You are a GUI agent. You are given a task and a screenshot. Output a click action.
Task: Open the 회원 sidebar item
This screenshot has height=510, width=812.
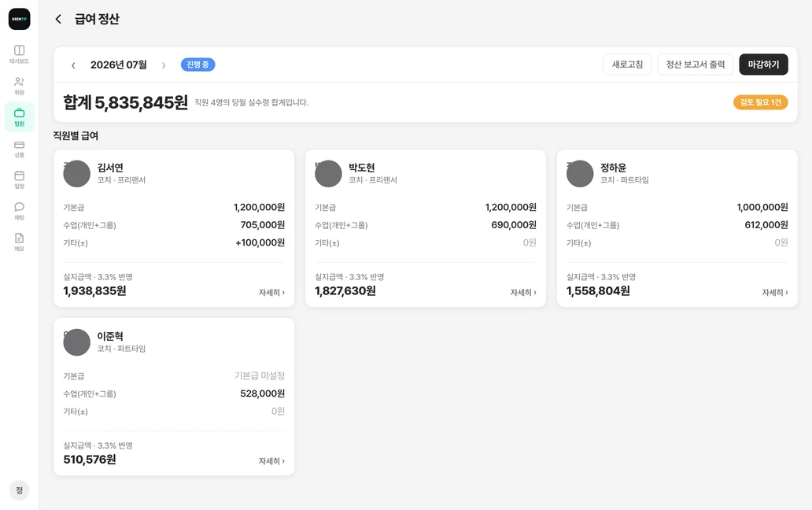(x=19, y=86)
